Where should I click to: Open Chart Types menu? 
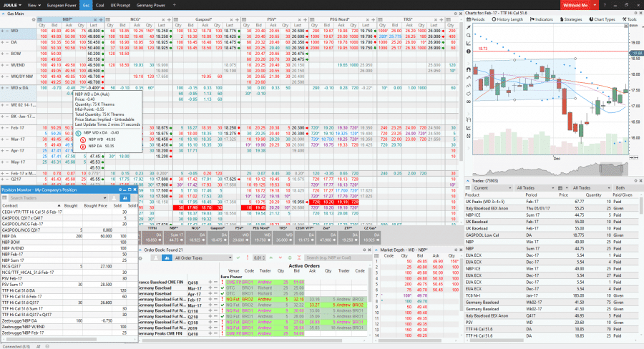(x=602, y=19)
